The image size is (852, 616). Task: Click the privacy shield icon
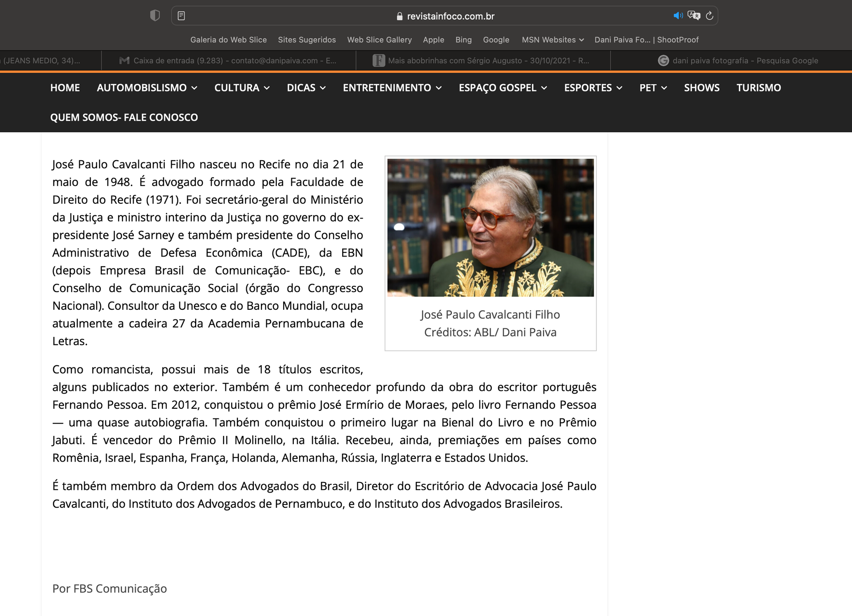(x=154, y=15)
